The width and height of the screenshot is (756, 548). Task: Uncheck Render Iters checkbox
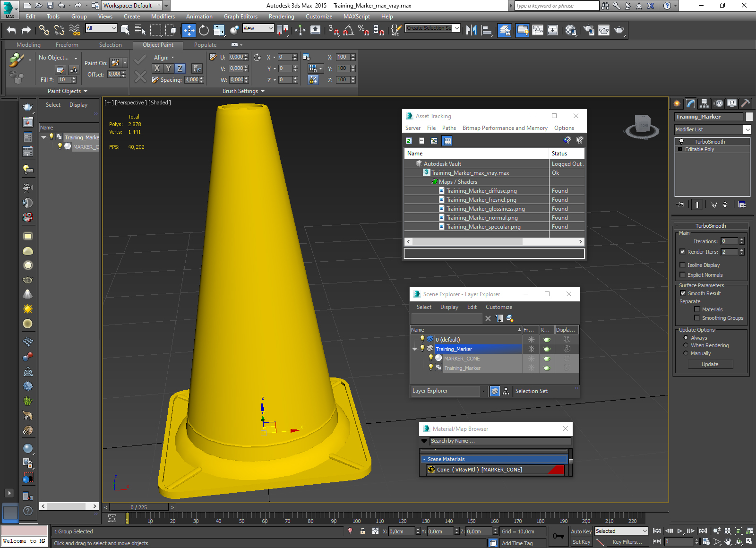[682, 252]
